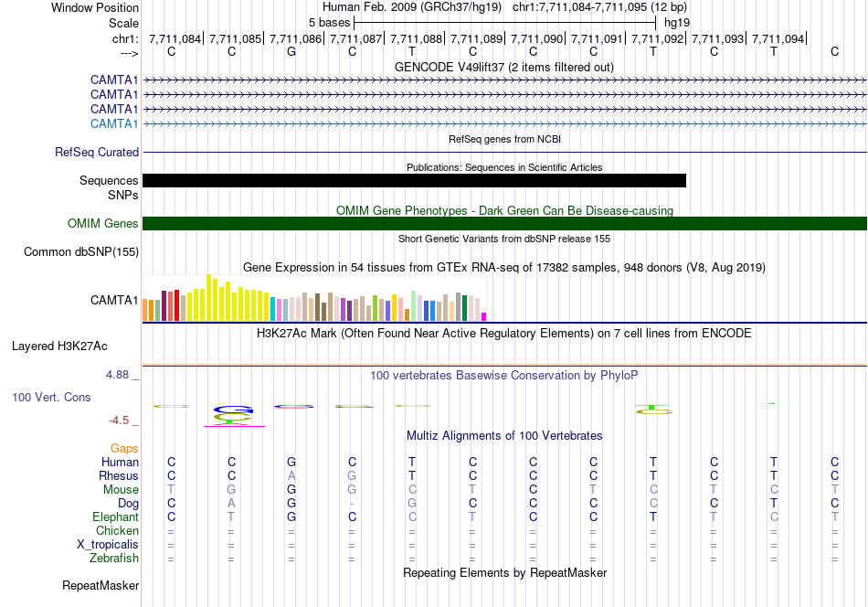The height and width of the screenshot is (607, 868).
Task: Click the dash gap in the Dog row
Action: tap(352, 504)
